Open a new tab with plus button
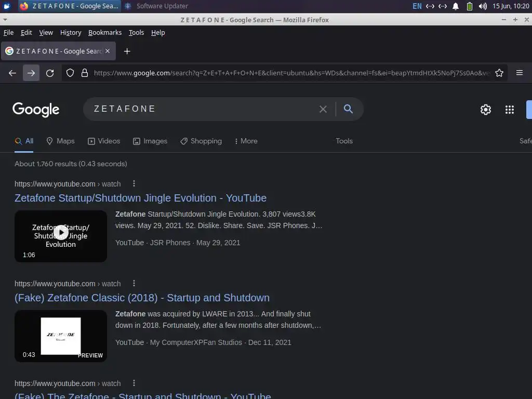This screenshot has width=532, height=399. 127,51
